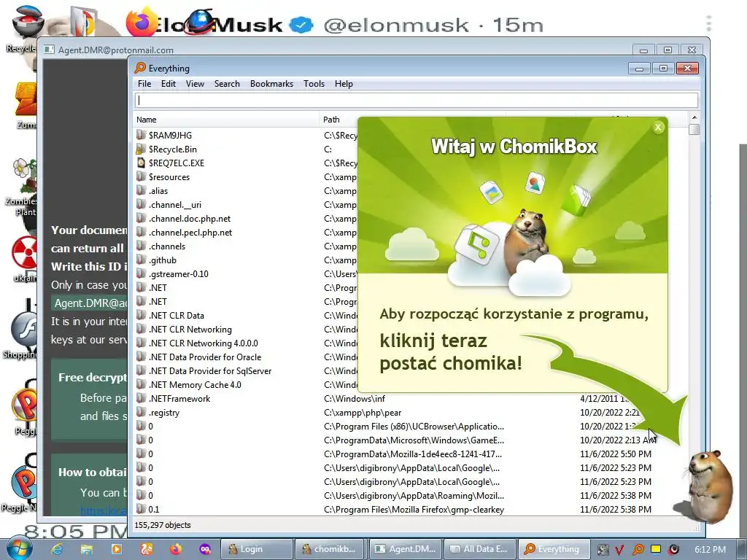Image resolution: width=747 pixels, height=560 pixels.
Task: Close the ChomikBox welcome popup with X
Action: coord(658,127)
